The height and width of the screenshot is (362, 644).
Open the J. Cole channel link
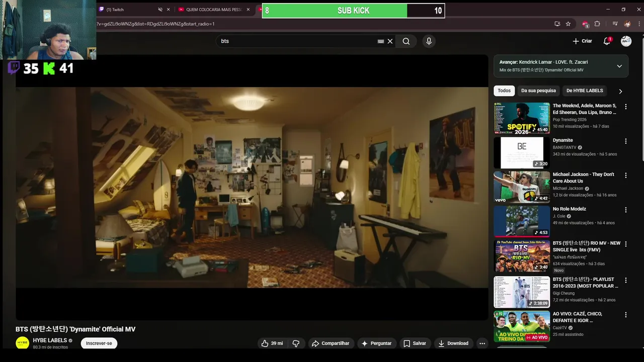tap(559, 216)
